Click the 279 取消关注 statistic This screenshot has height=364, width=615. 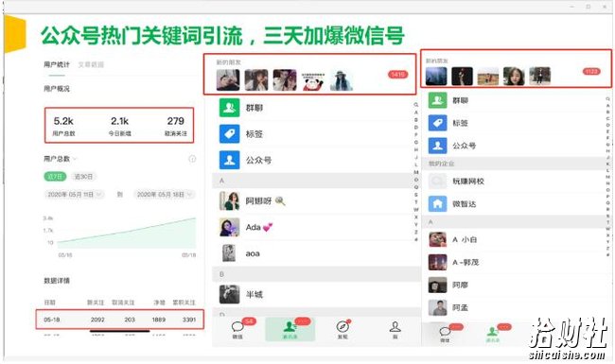point(175,126)
